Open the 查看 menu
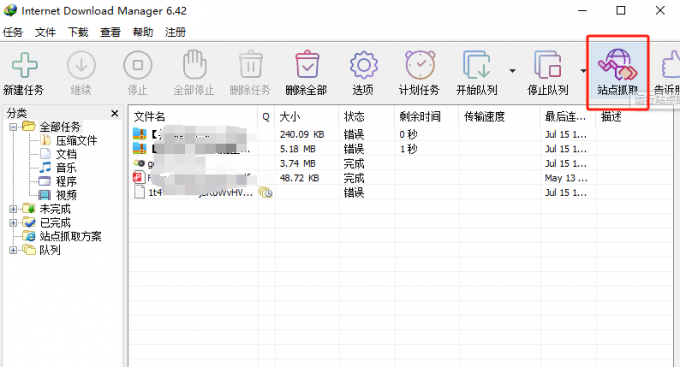The image size is (680, 367). (x=110, y=32)
